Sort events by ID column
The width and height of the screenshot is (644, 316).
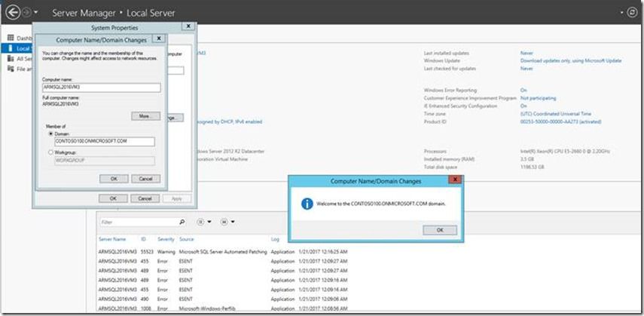(143, 239)
